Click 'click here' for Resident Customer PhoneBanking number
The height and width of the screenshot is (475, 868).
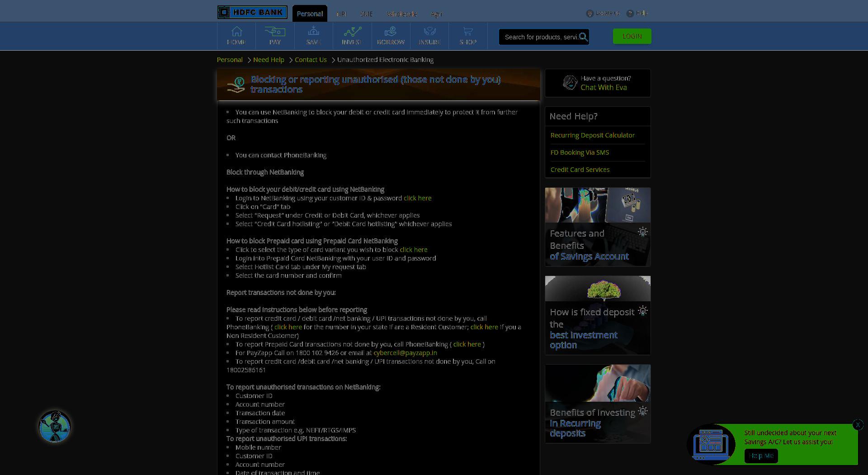[288, 327]
